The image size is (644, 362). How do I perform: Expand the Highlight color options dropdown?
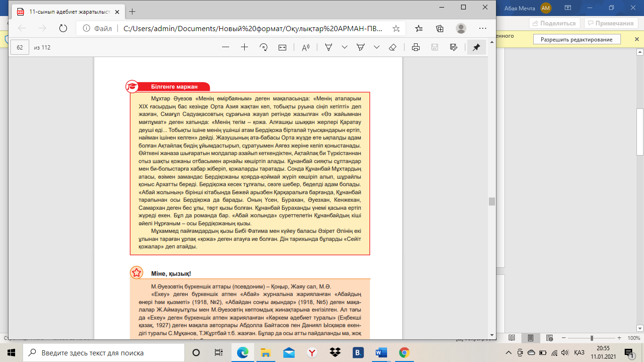tap(377, 47)
